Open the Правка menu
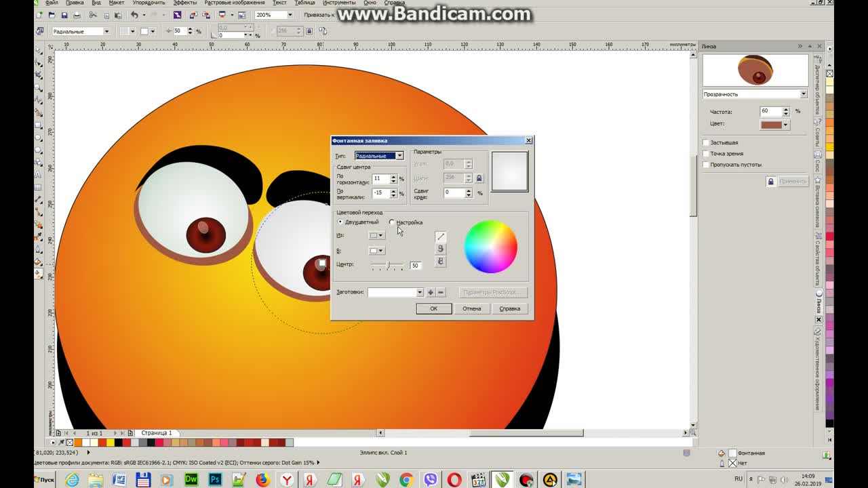This screenshot has width=868, height=488. (75, 3)
